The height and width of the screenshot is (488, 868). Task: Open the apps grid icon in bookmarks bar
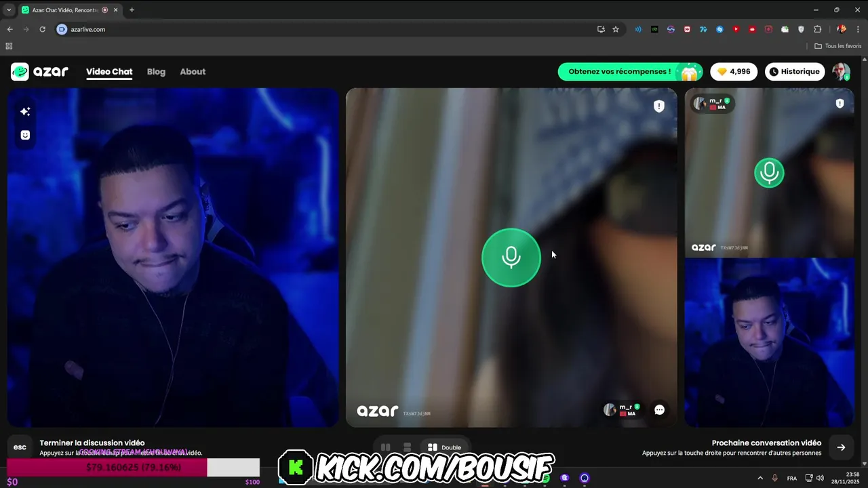(x=9, y=46)
